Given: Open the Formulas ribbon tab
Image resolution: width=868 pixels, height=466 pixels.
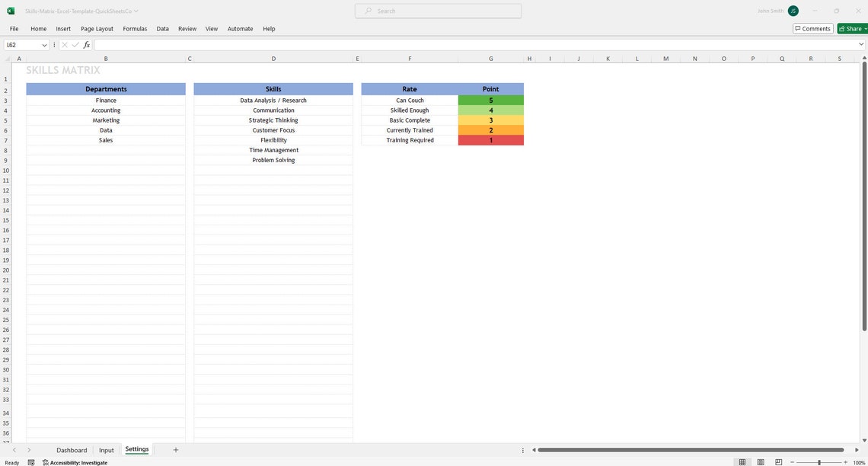Looking at the screenshot, I should pos(135,29).
